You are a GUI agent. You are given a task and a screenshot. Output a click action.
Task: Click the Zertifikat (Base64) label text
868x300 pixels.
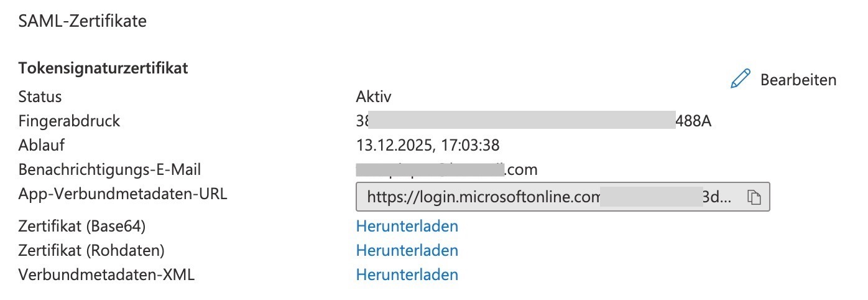[x=86, y=225]
